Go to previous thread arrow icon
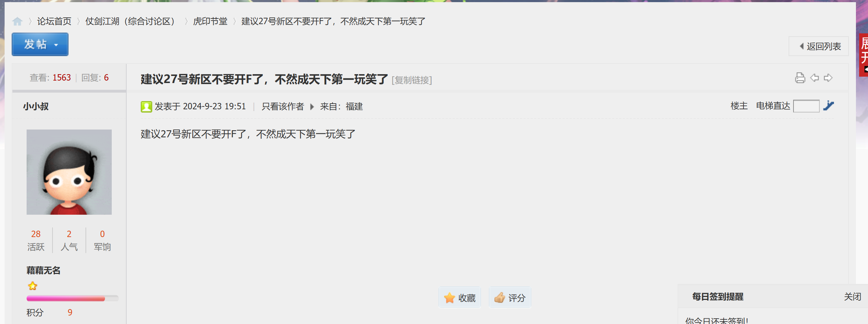868x324 pixels. [814, 78]
